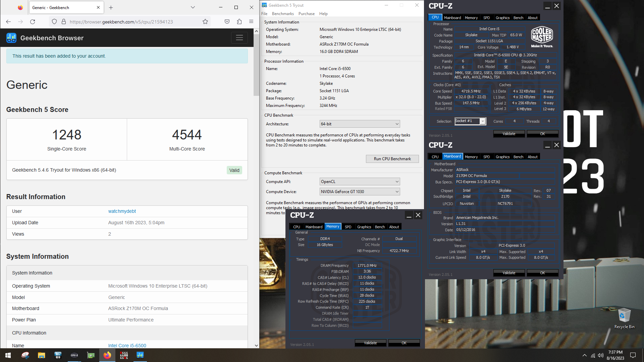
Task: Click the Firefox taskbar icon
Action: coord(107,355)
